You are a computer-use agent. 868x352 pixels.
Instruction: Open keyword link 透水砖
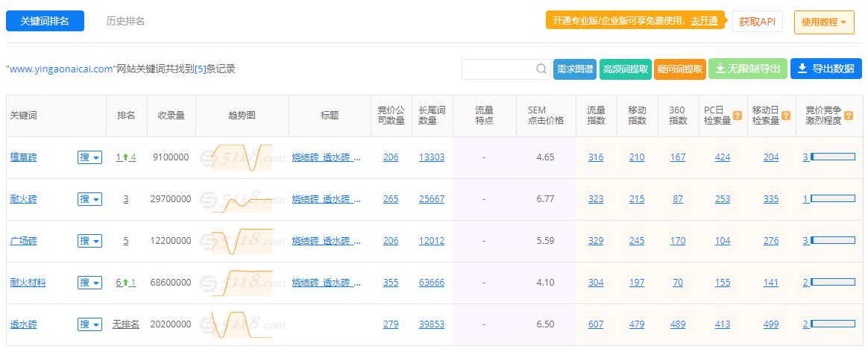pyautogui.click(x=24, y=324)
